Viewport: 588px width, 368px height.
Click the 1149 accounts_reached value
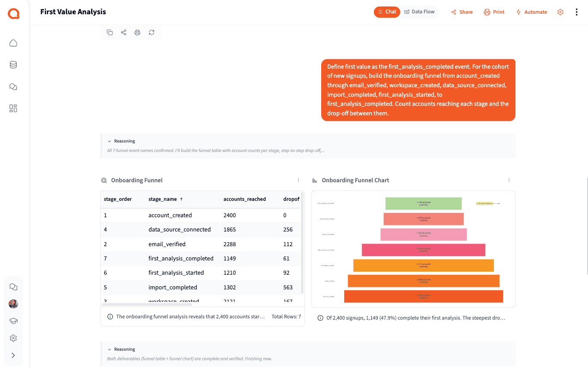coord(230,258)
